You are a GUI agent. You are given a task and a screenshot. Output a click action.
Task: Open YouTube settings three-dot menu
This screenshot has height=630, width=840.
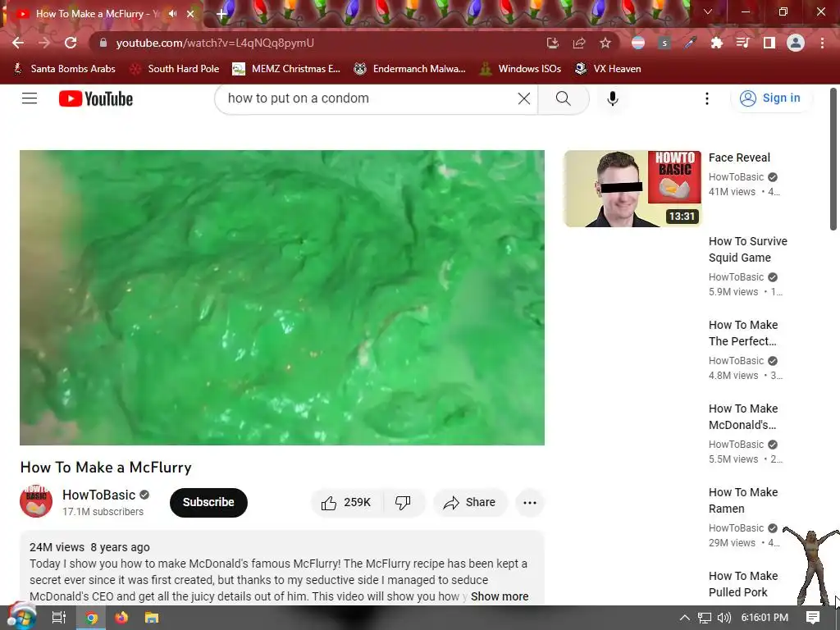tap(707, 98)
